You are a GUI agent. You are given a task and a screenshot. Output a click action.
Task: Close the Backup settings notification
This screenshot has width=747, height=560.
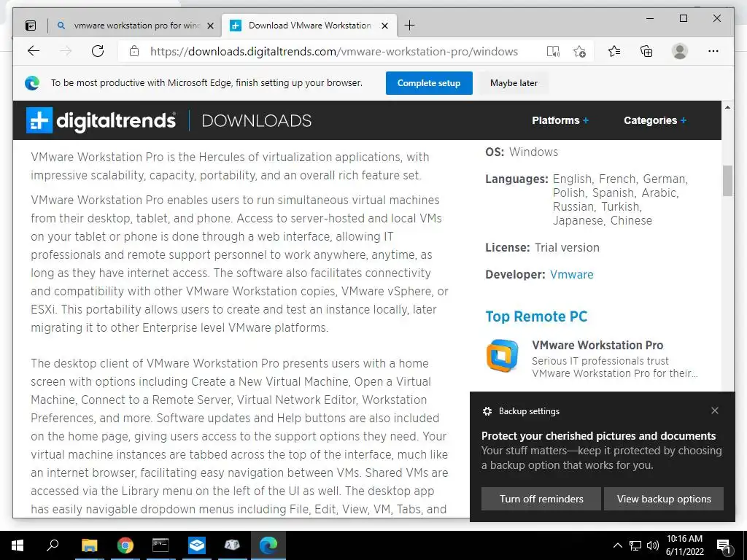point(715,411)
